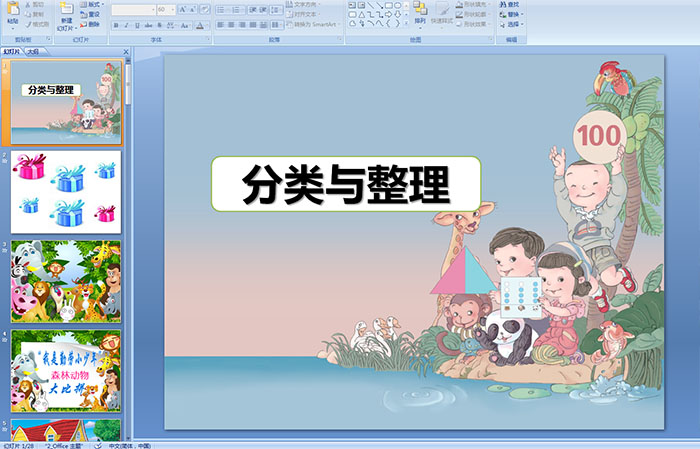Click the font name combo box
Image resolution: width=700 pixels, height=449 pixels.
[x=133, y=9]
